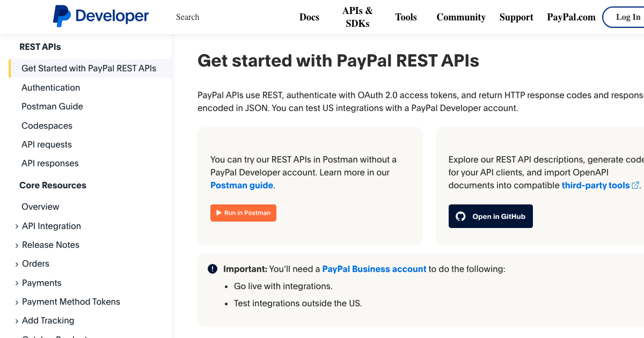Open the APIs & SDKs menu
The image size is (644, 338).
click(x=357, y=17)
